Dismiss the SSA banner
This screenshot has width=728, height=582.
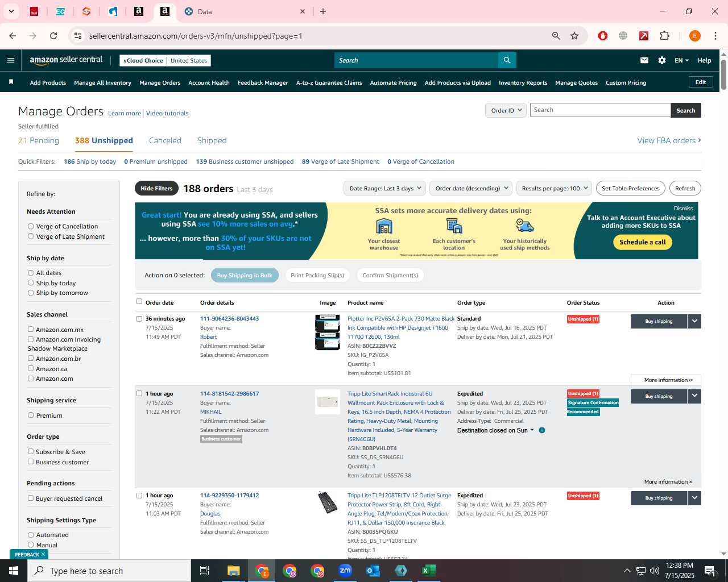[683, 208]
